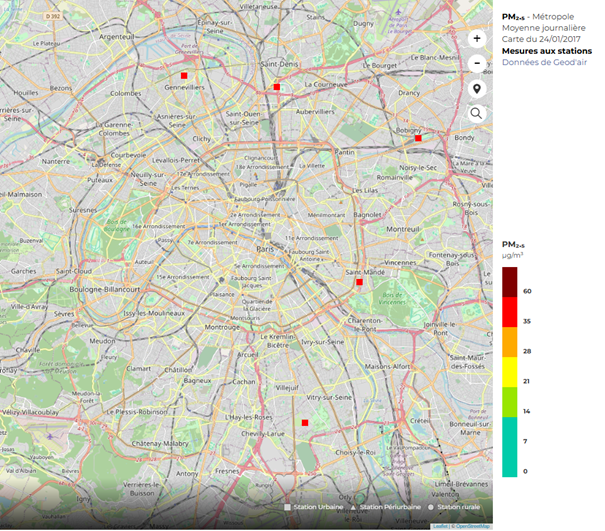Screen dimensions: 605x531
Task: Select the red station marker near Vitry-sur-Seine
Action: coord(305,423)
